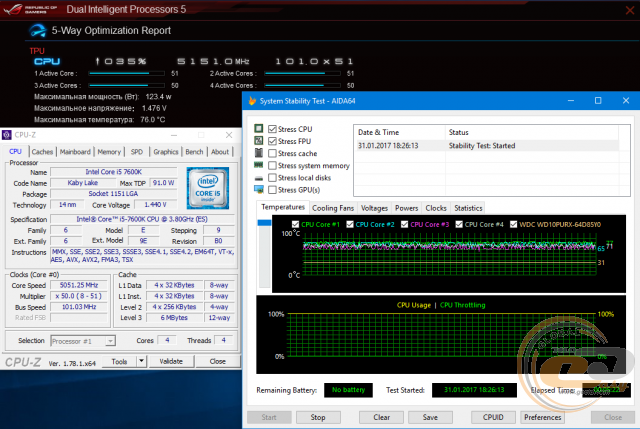Click the Close button in CPU-Z
The image size is (640, 429).
pos(218,361)
